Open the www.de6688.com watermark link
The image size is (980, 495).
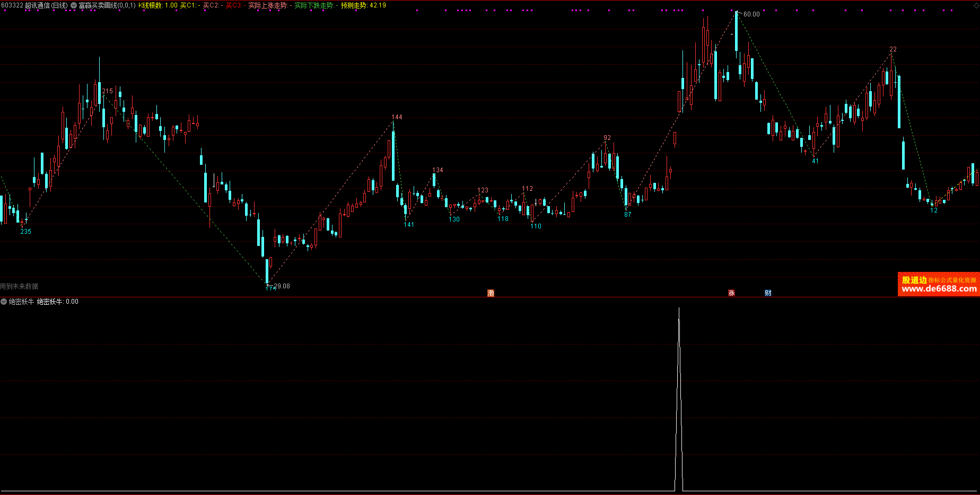pos(939,289)
